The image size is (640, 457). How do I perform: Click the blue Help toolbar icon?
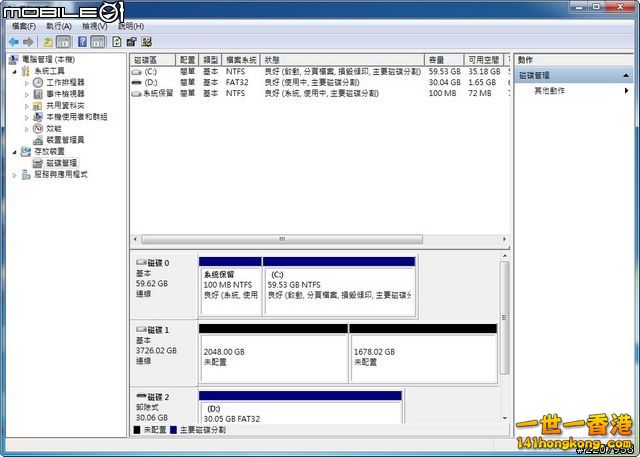[81, 42]
